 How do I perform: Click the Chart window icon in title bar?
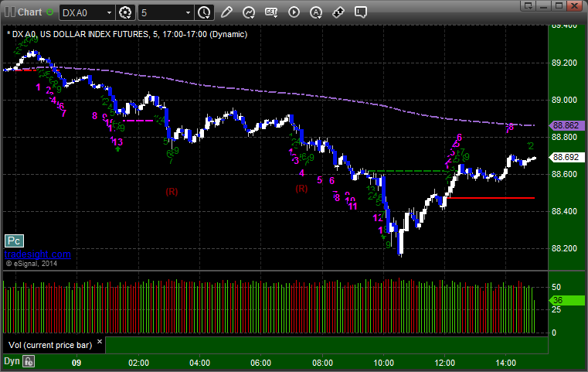tap(10, 12)
